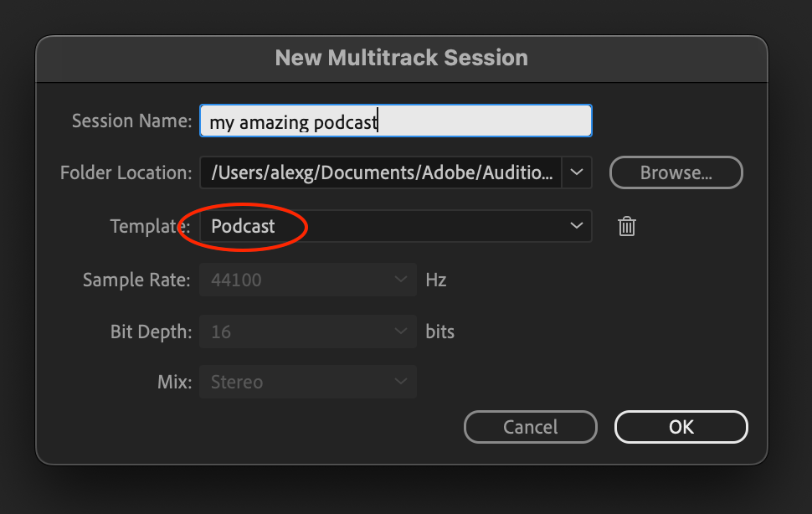Open the Mix Stereo dropdown

307,383
